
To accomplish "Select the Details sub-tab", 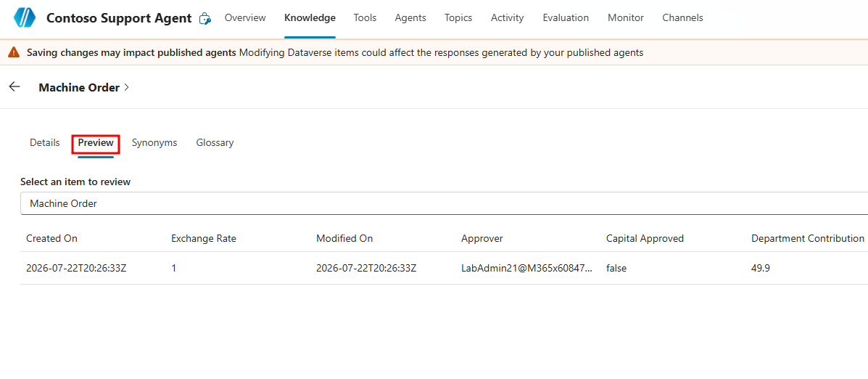I will [x=45, y=142].
